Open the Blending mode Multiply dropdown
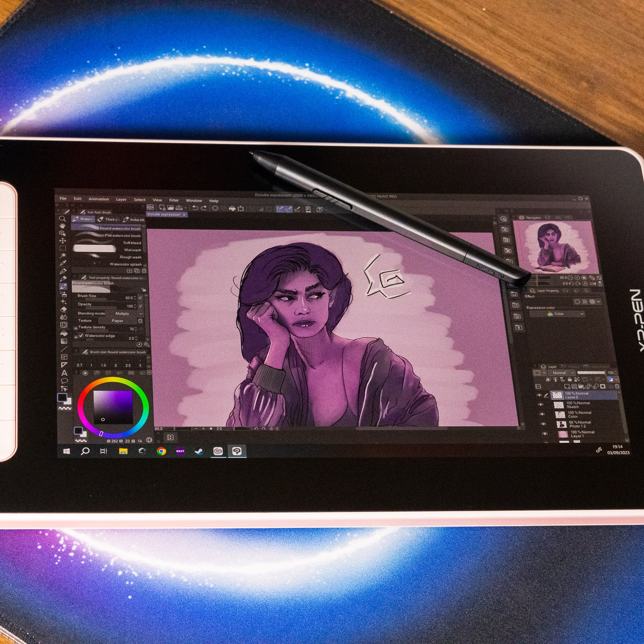 [125, 314]
